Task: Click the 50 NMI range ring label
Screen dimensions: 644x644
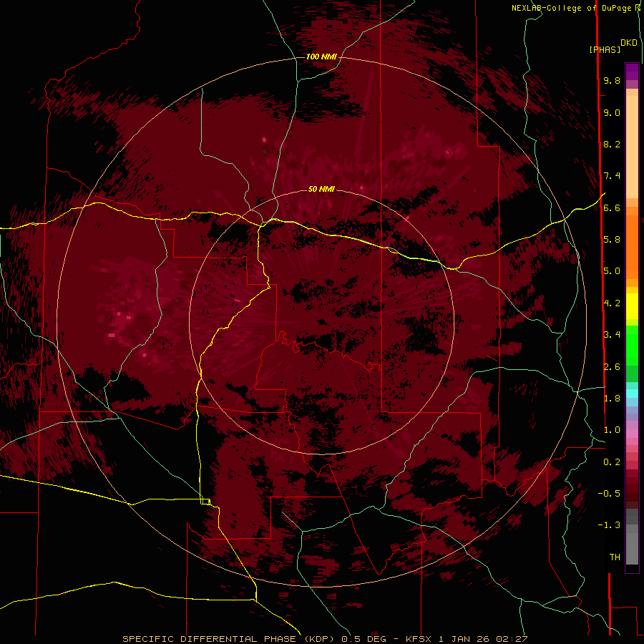Action: 321,189
